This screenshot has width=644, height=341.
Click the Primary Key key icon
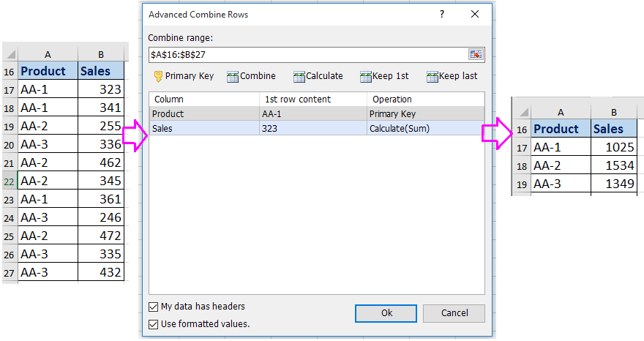coord(158,76)
